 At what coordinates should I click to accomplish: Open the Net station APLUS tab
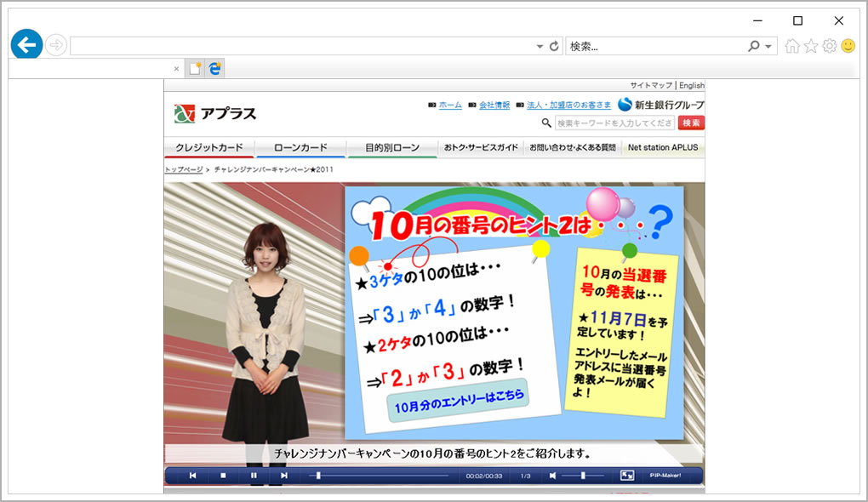pos(663,148)
